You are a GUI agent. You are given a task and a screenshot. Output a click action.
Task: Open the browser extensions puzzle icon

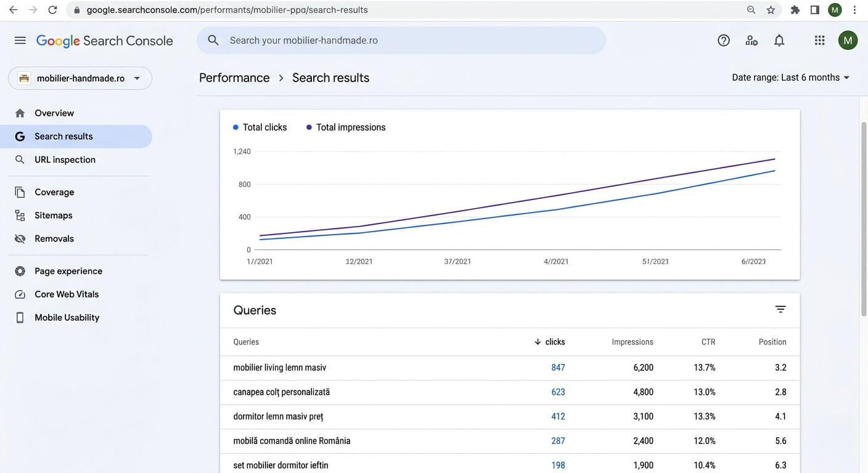coord(795,10)
